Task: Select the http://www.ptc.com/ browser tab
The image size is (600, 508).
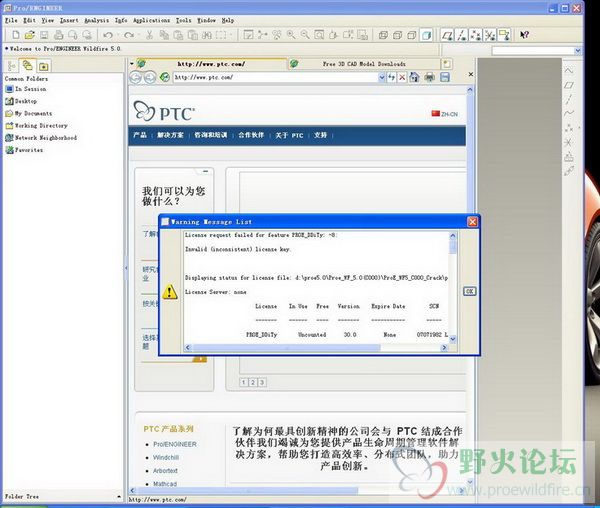Action: 211,64
